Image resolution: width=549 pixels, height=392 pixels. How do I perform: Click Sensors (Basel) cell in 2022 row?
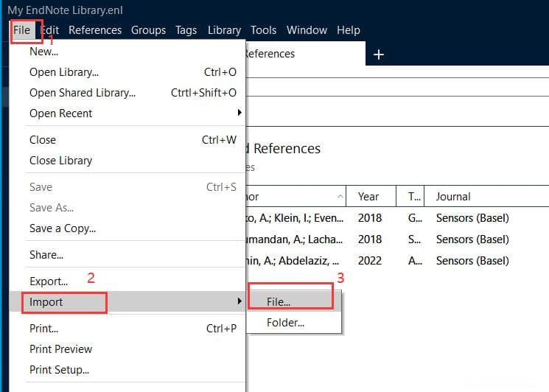472,261
